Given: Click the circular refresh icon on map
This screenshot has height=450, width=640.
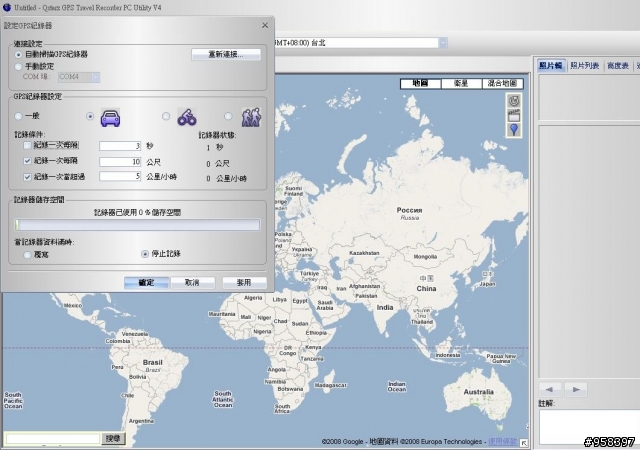Looking at the screenshot, I should [x=514, y=100].
